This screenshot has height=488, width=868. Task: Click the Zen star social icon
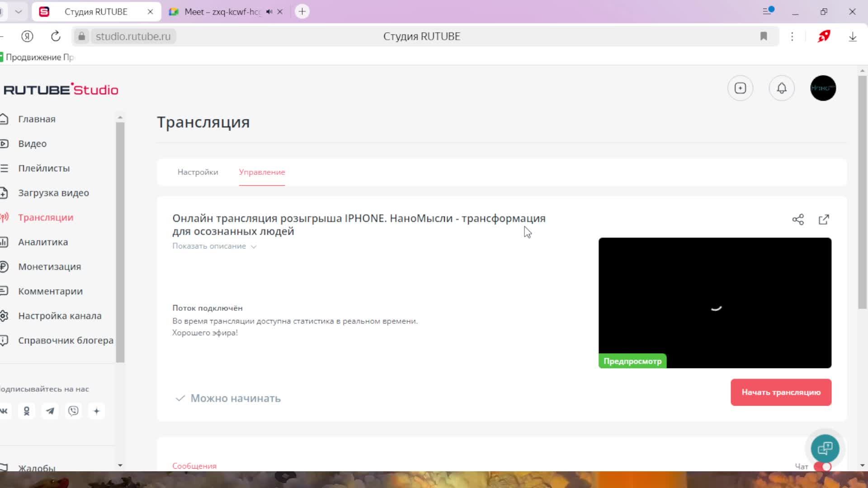(96, 411)
